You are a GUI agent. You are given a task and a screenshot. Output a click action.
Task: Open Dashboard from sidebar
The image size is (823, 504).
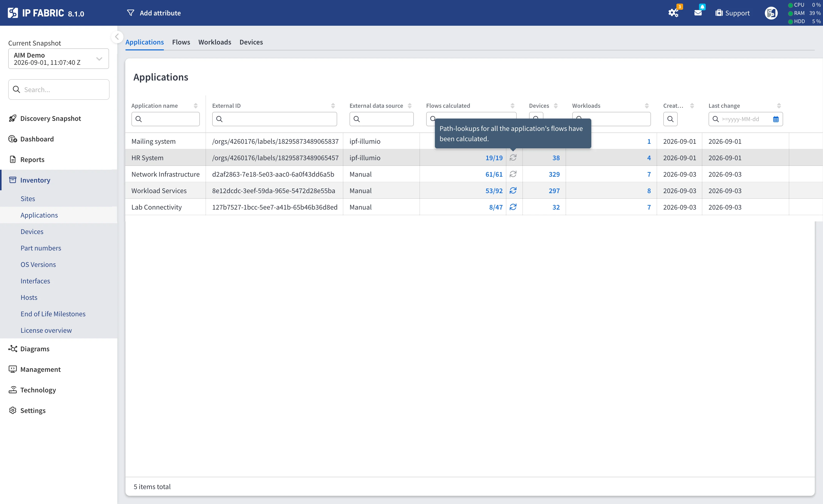coord(37,139)
